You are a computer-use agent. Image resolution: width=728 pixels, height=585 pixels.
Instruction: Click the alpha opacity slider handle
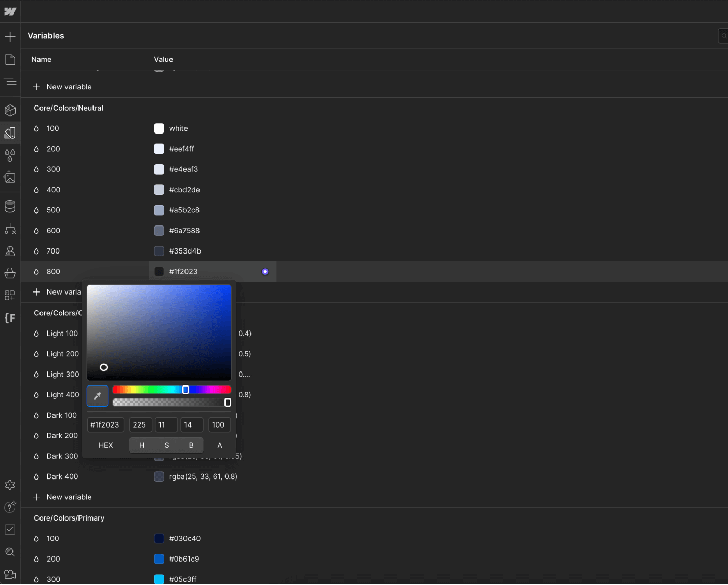[228, 403]
